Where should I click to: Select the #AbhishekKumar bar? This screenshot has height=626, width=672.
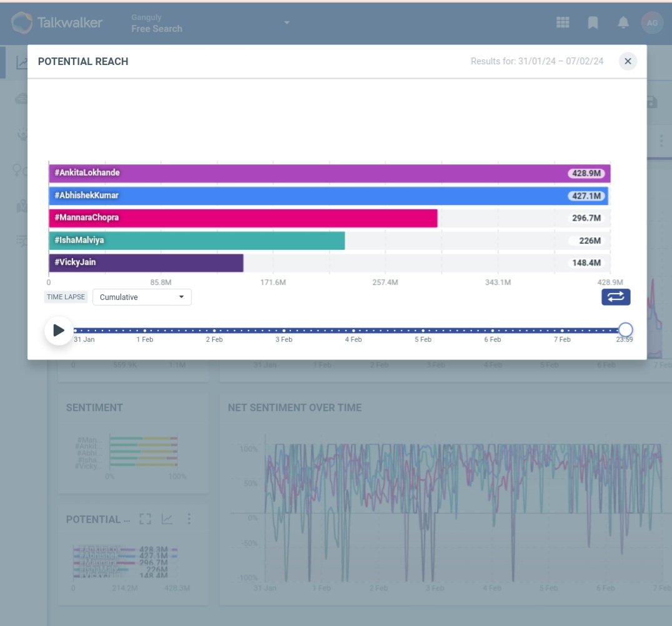[x=329, y=196]
